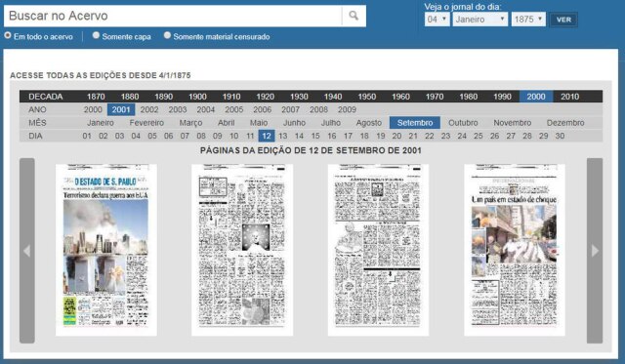Screen dimensions: 625x364
Task: Click the 'Buscar no Acervo' search field
Action: (x=173, y=16)
